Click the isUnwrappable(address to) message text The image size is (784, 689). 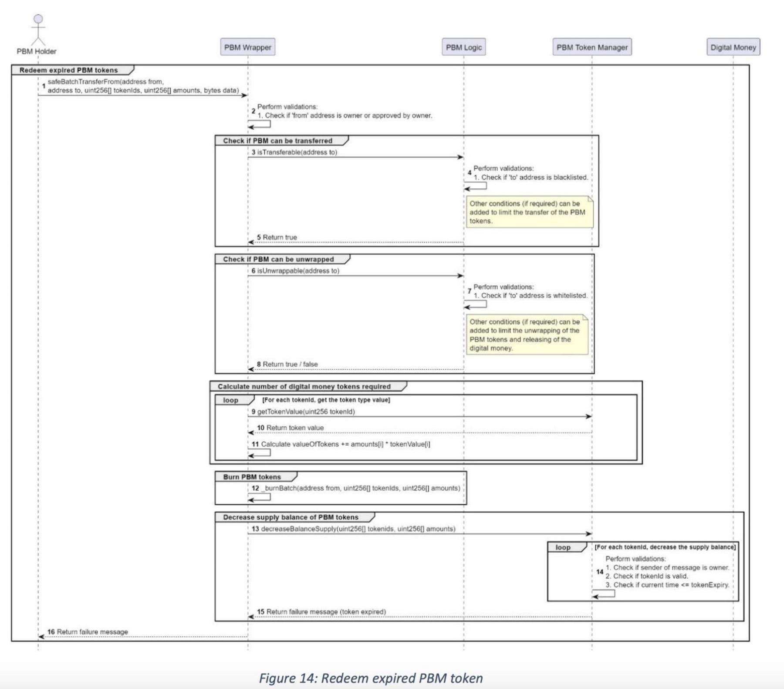[298, 270]
